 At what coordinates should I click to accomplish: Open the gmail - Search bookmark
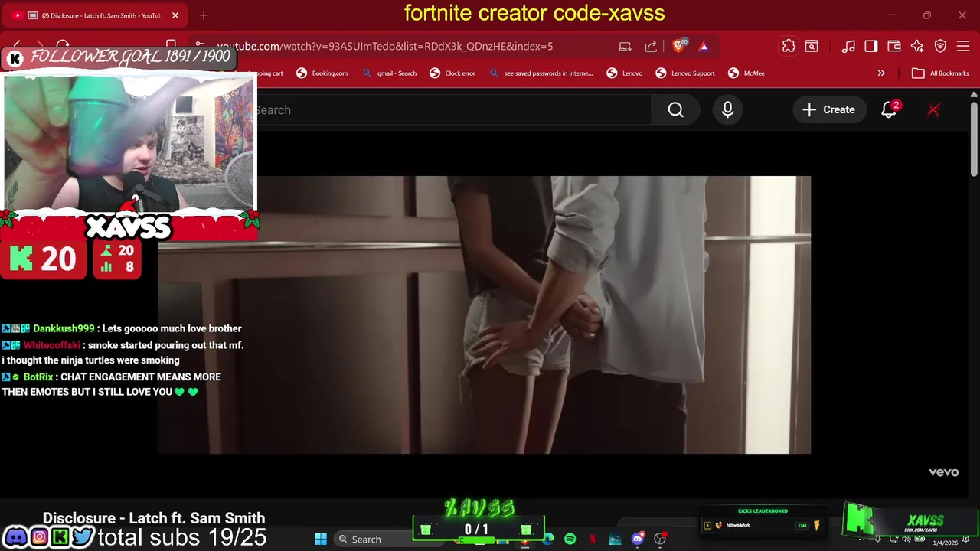(389, 73)
